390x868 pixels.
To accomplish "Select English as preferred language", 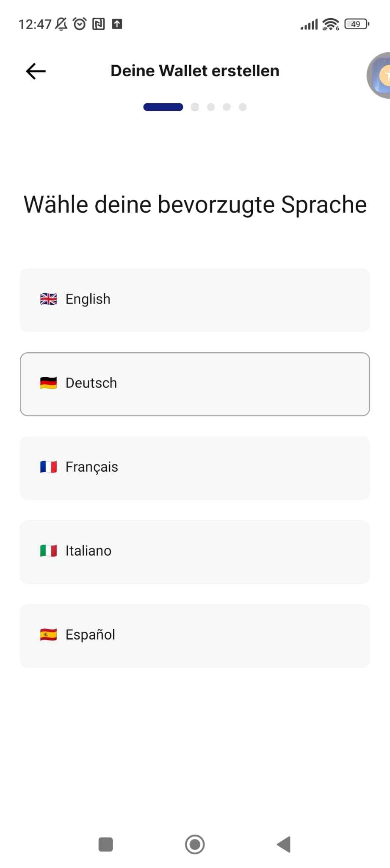I will coord(195,300).
